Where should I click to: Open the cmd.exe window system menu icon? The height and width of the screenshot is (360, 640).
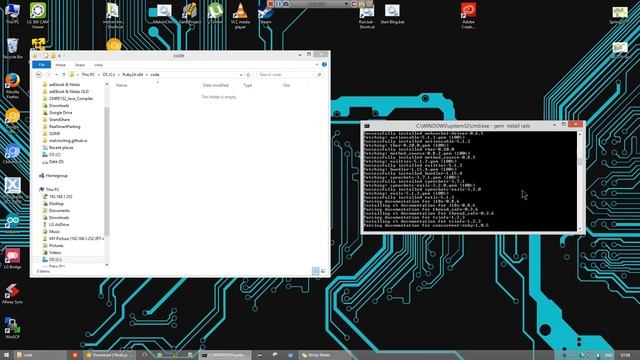point(367,126)
